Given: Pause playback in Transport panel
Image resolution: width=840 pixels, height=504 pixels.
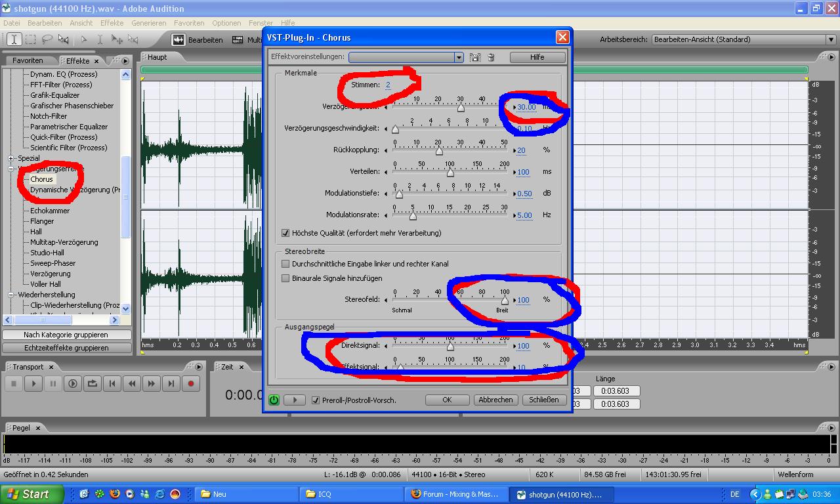Looking at the screenshot, I should (x=53, y=384).
